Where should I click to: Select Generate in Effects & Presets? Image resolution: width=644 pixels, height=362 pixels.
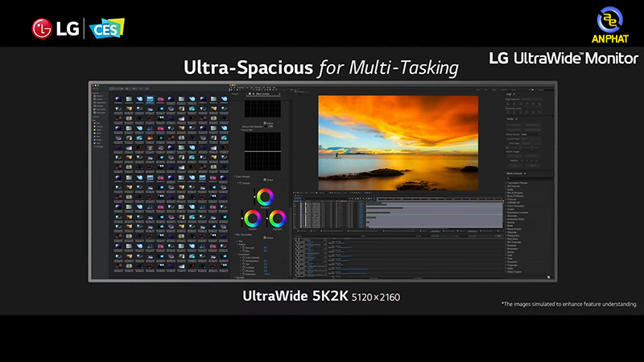pyautogui.click(x=512, y=216)
